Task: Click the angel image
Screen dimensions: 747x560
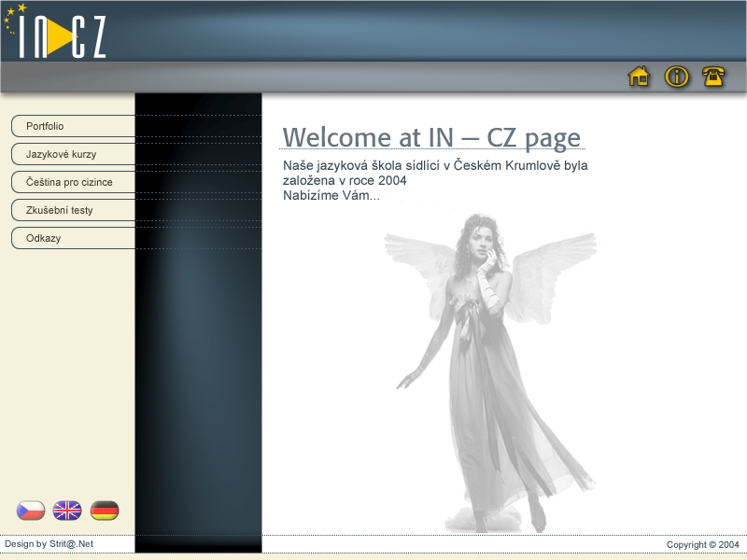Action: (491, 372)
